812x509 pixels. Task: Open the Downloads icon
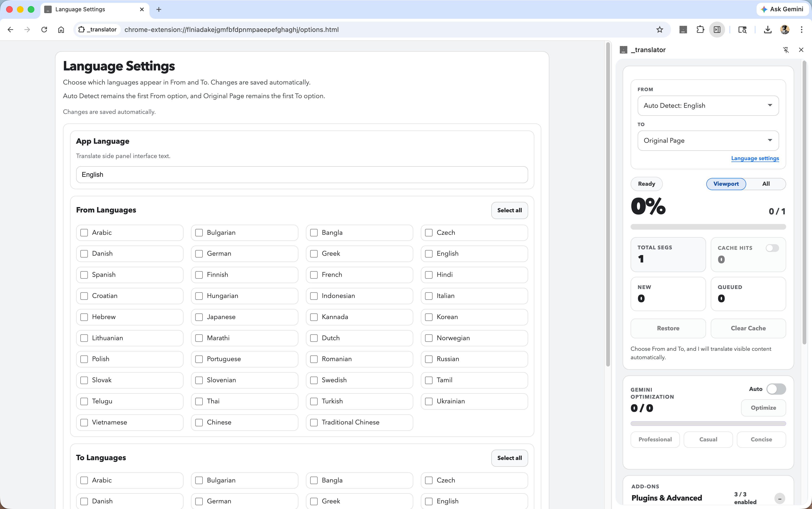[768, 30]
